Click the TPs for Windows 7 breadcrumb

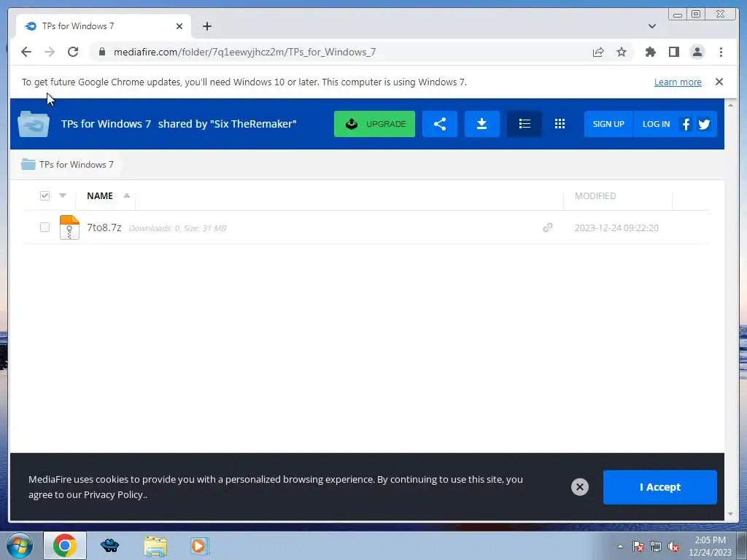pyautogui.click(x=77, y=164)
